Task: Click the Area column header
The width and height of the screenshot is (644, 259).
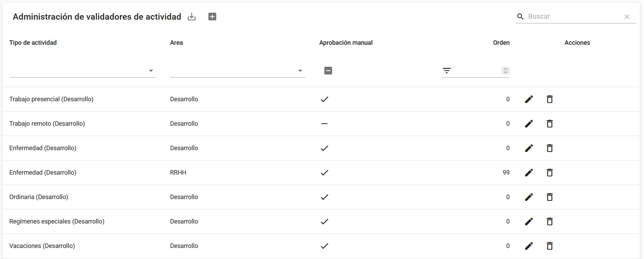Action: [177, 43]
